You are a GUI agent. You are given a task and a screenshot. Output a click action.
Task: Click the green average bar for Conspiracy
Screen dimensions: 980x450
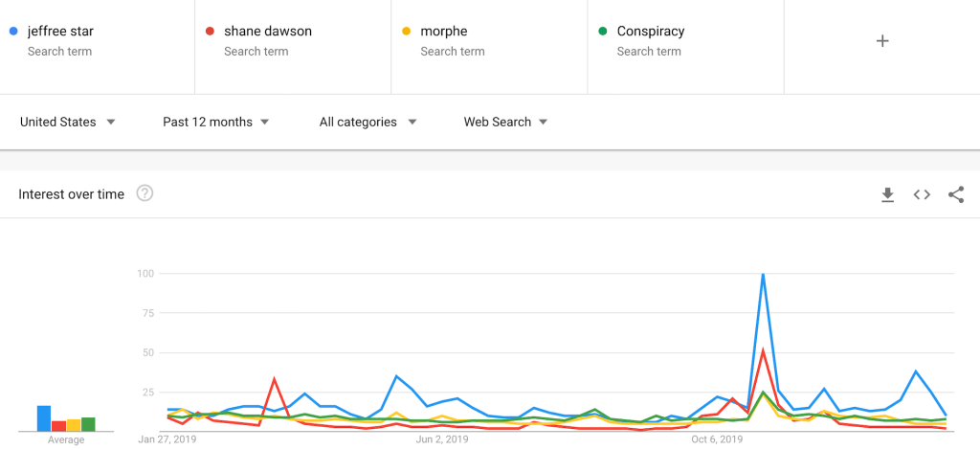coord(88,424)
